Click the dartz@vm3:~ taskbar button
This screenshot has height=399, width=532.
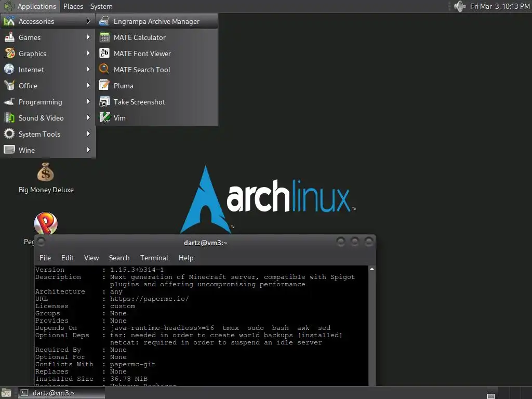61,393
